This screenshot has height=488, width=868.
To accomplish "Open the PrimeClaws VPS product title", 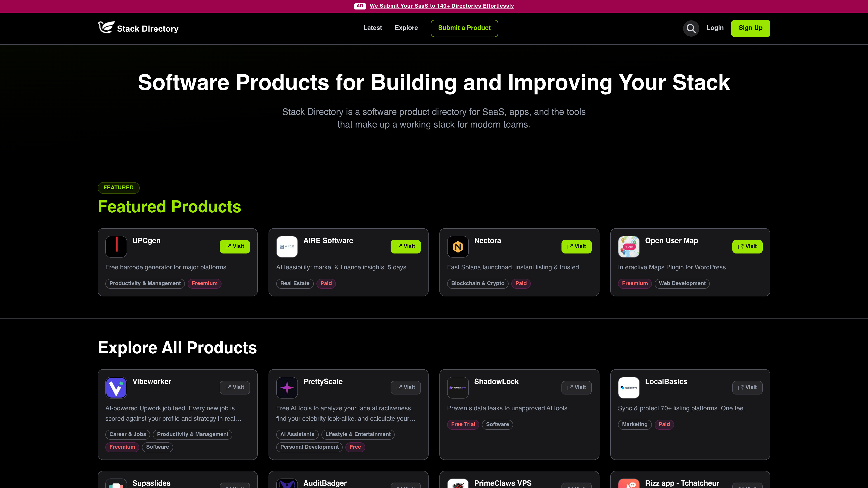I will point(503,483).
